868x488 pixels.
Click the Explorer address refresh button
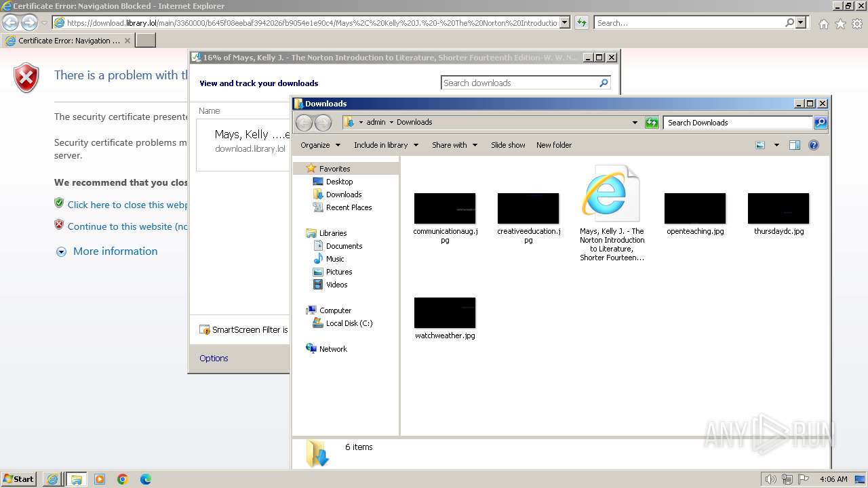tap(652, 123)
